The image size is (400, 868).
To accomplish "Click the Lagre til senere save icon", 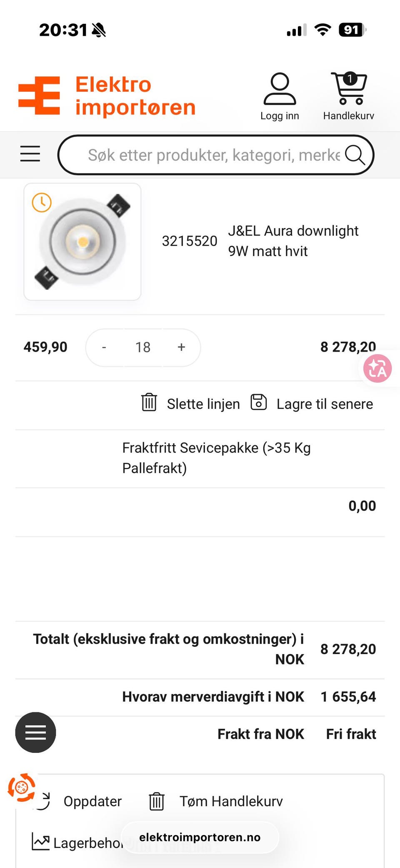I will pyautogui.click(x=258, y=403).
